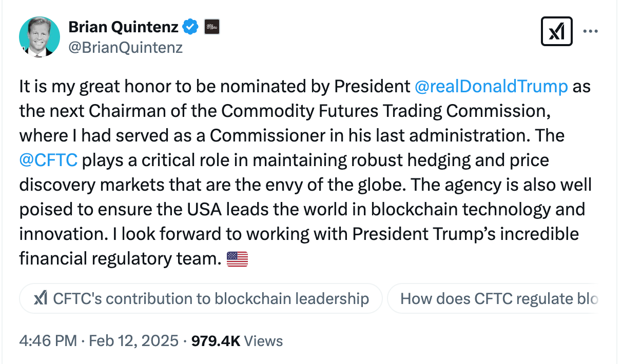
Task: Visit the @CFTC mention link
Action: click(x=48, y=160)
